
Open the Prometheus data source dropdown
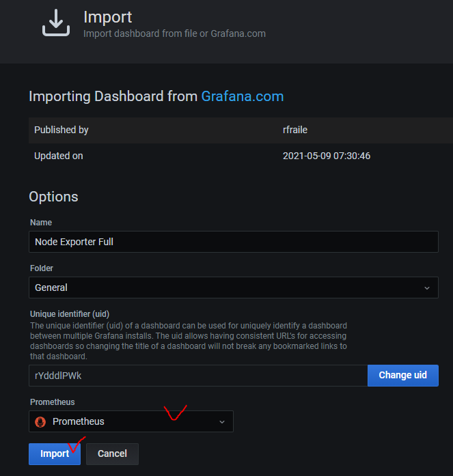pos(131,421)
